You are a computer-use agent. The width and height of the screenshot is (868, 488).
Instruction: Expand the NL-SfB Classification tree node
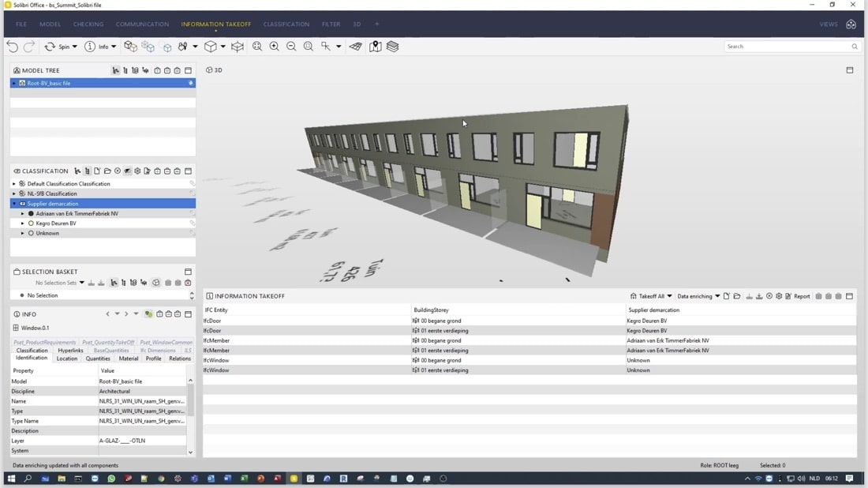13,193
